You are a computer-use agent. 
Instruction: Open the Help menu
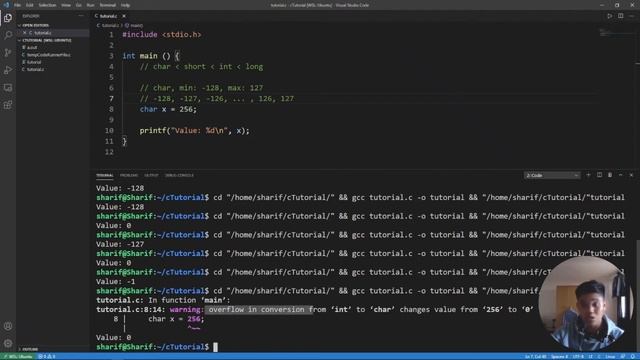point(125,5)
